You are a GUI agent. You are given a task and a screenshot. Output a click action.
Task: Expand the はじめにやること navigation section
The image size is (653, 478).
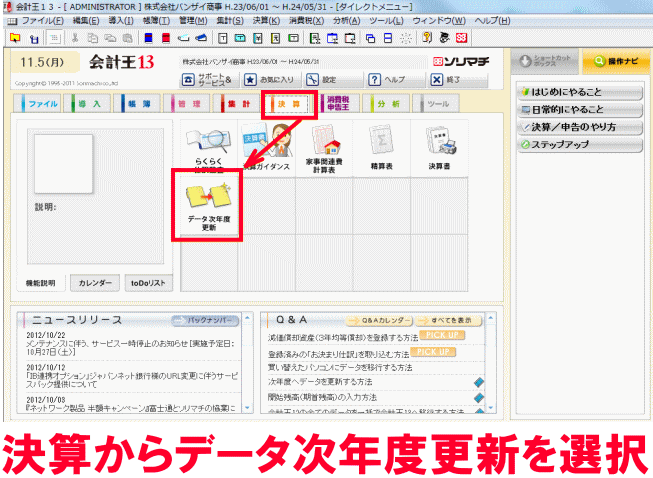(576, 92)
